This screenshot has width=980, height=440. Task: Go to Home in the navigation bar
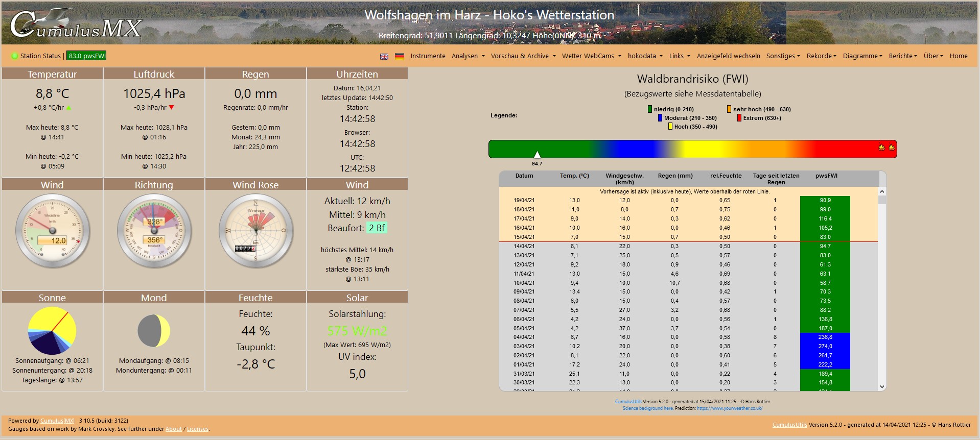958,56
